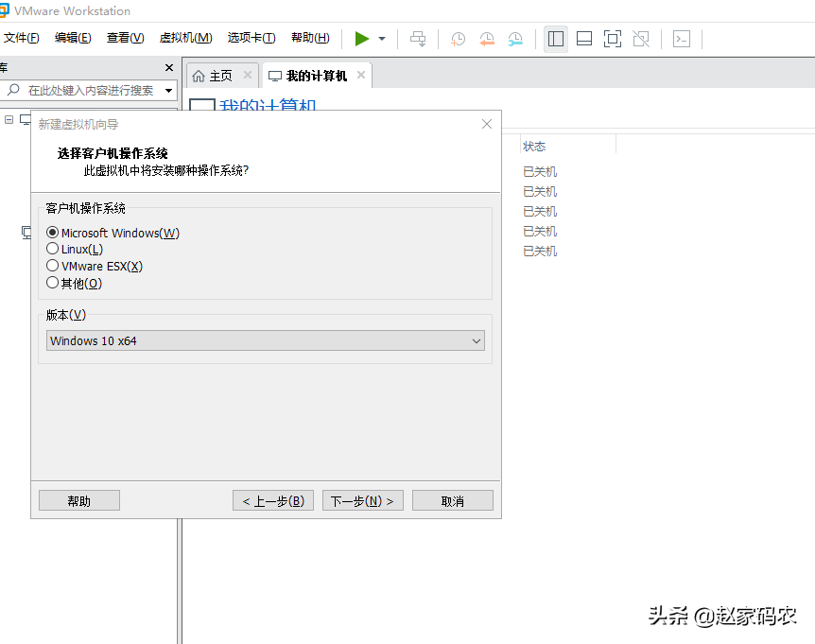Open the 帮助(H) menu
The image size is (815, 644).
(310, 38)
